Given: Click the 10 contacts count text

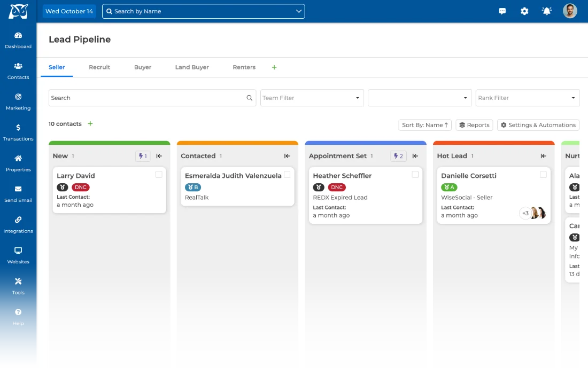Looking at the screenshot, I should point(65,123).
